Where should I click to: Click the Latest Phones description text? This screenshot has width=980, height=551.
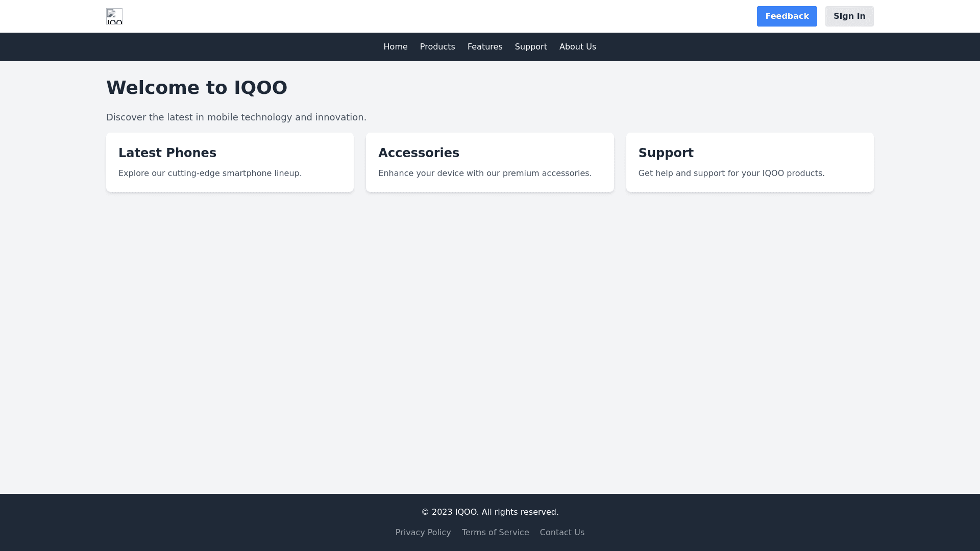(210, 173)
